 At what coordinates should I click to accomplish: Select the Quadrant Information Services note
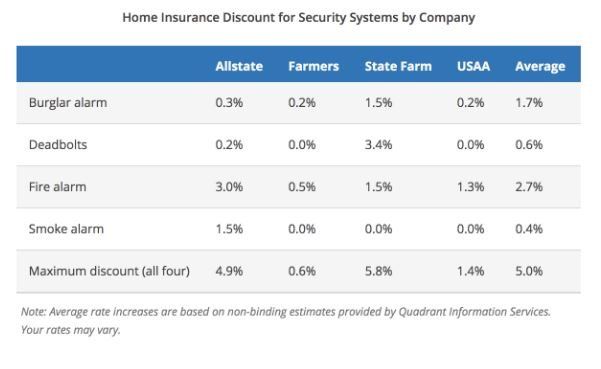pos(286,320)
